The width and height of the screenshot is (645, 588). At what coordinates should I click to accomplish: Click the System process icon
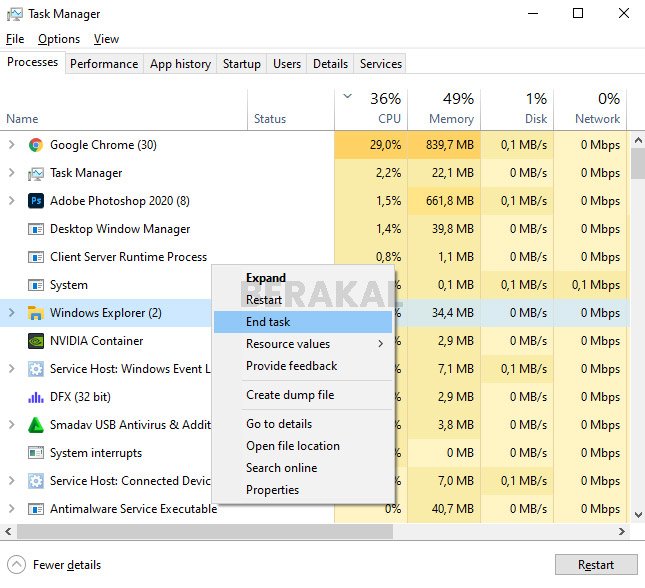pos(36,285)
